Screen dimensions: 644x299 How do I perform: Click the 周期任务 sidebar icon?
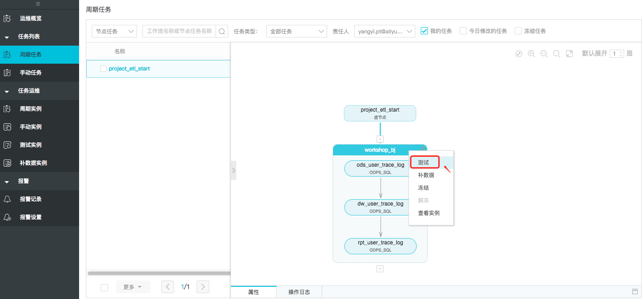pyautogui.click(x=7, y=55)
